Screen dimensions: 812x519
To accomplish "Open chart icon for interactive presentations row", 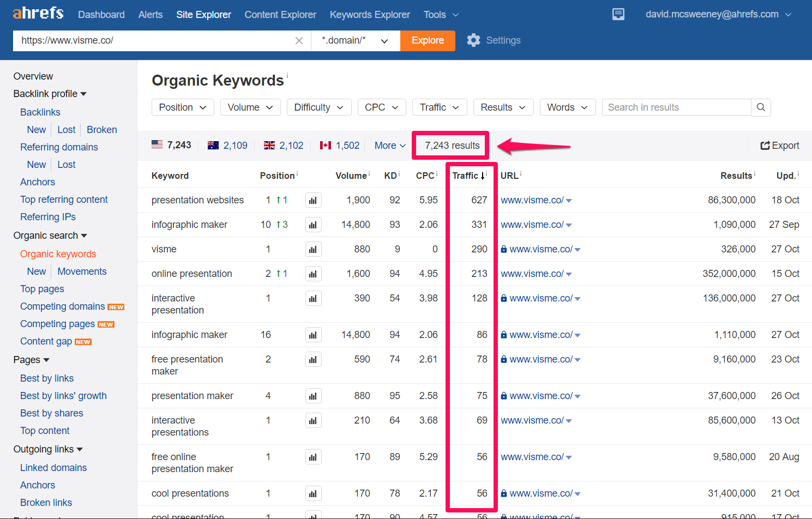I will [313, 420].
